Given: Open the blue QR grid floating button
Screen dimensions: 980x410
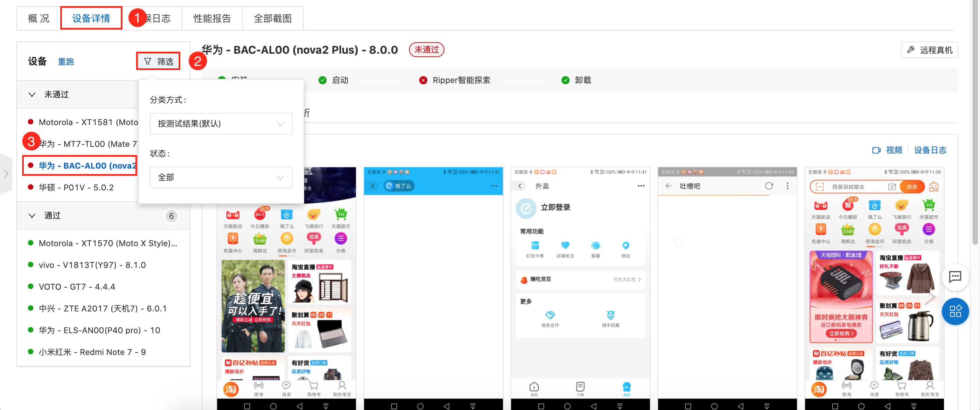Looking at the screenshot, I should click(x=955, y=311).
